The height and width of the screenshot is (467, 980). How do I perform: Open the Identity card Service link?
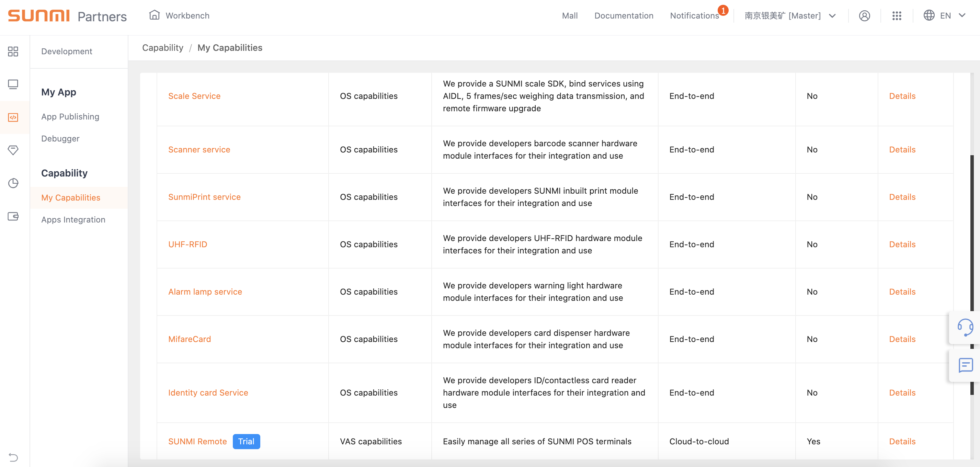208,392
